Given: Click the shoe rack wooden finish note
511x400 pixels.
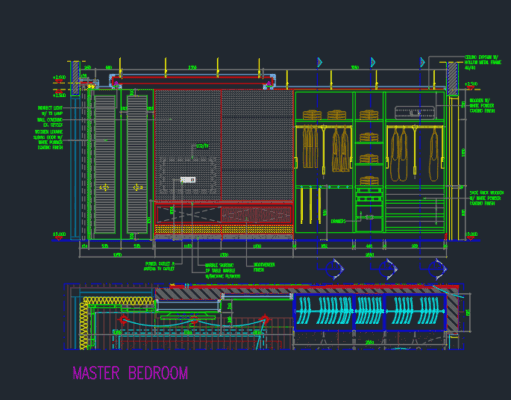Looking at the screenshot, I should coord(486,198).
